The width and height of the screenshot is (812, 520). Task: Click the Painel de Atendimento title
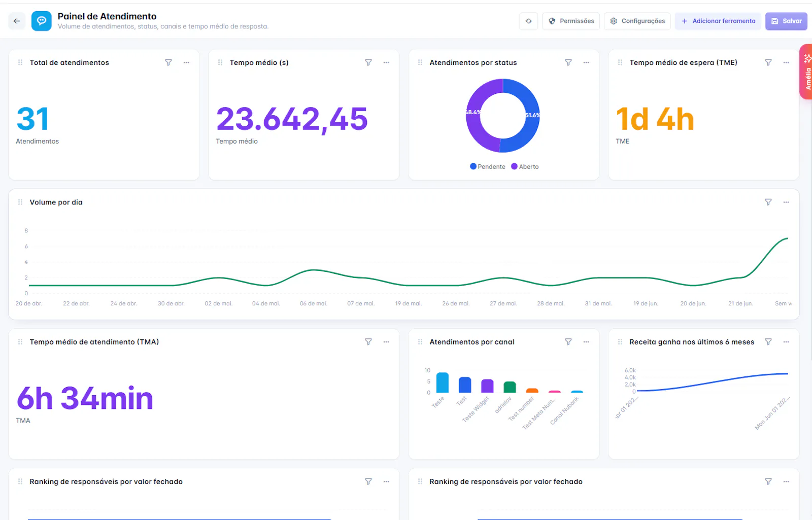[x=107, y=16]
